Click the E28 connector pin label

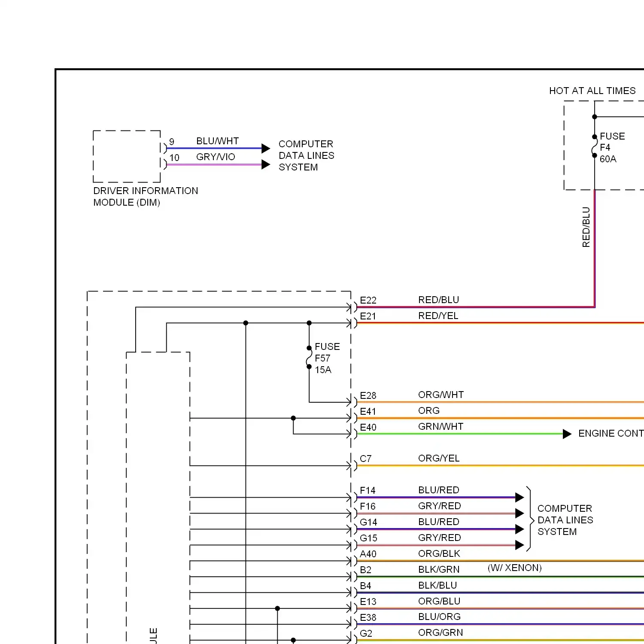(368, 395)
